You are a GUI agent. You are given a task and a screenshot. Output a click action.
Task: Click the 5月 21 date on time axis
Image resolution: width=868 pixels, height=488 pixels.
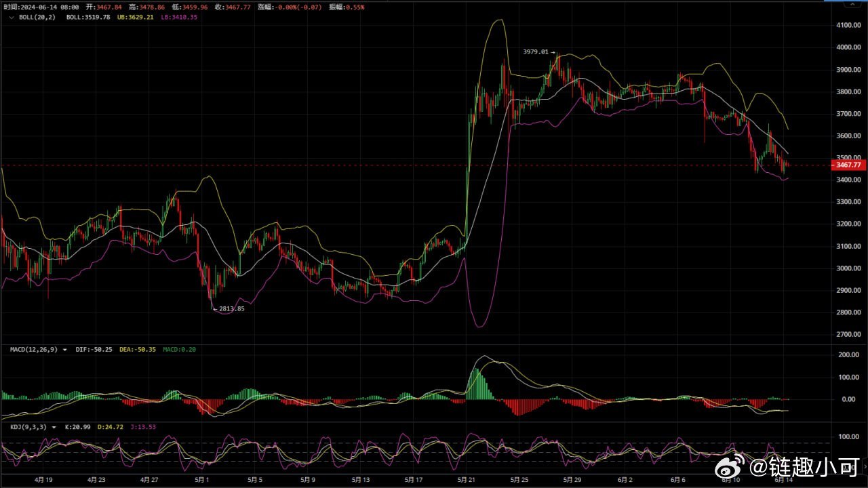click(x=466, y=480)
